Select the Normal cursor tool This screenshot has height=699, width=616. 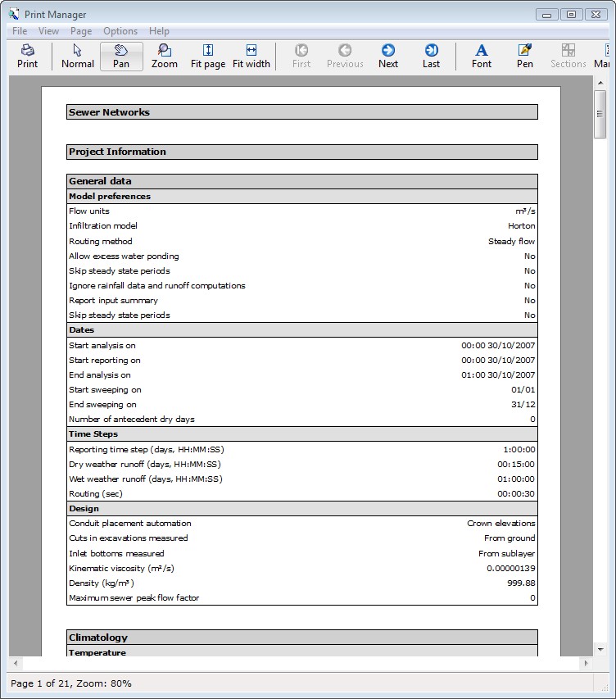[78, 56]
